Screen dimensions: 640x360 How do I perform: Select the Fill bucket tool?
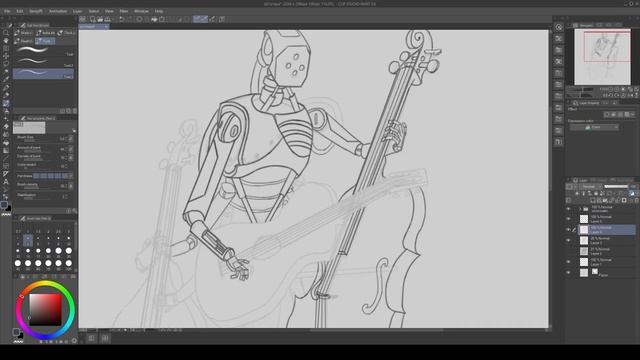click(6, 142)
